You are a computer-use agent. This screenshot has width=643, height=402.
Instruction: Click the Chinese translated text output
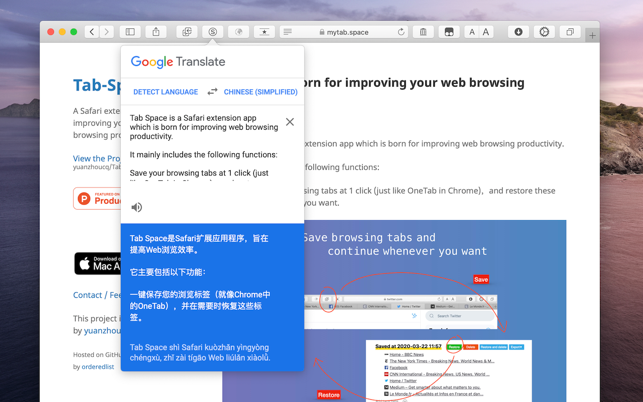point(201,277)
